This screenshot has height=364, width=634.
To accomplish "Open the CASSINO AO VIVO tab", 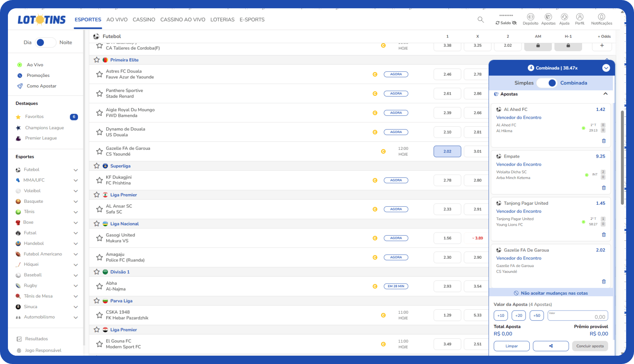I will pyautogui.click(x=183, y=19).
